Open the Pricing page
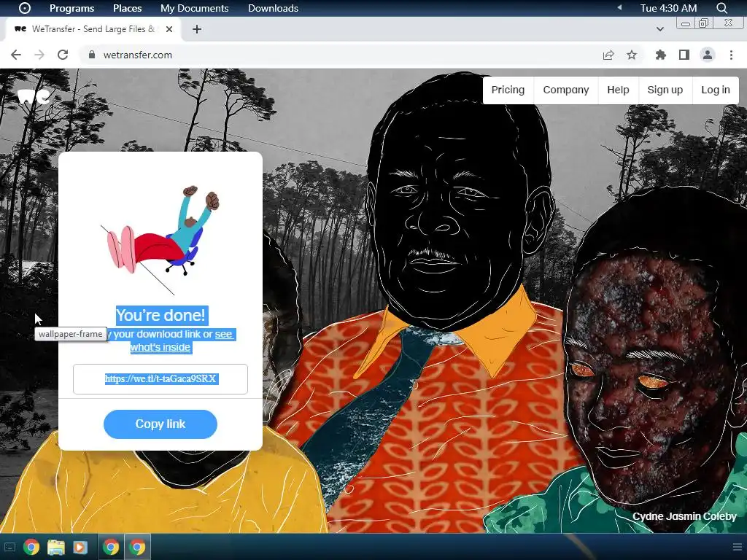Image resolution: width=747 pixels, height=560 pixels. click(508, 90)
